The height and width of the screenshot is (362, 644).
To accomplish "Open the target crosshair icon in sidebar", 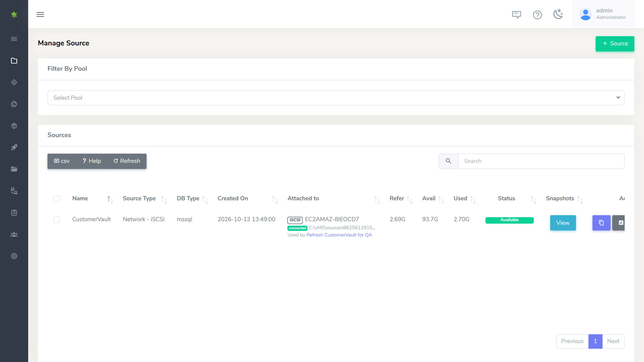I will (x=14, y=82).
